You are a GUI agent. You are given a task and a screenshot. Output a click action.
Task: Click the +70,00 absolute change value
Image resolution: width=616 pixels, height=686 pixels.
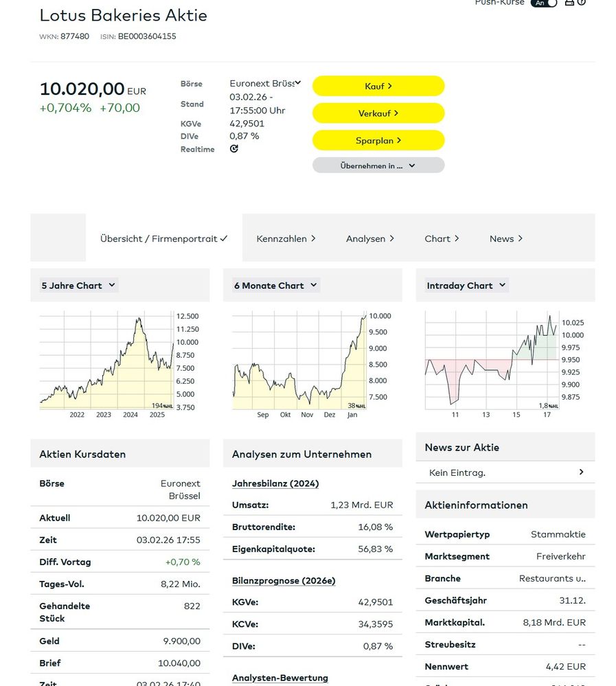(120, 108)
